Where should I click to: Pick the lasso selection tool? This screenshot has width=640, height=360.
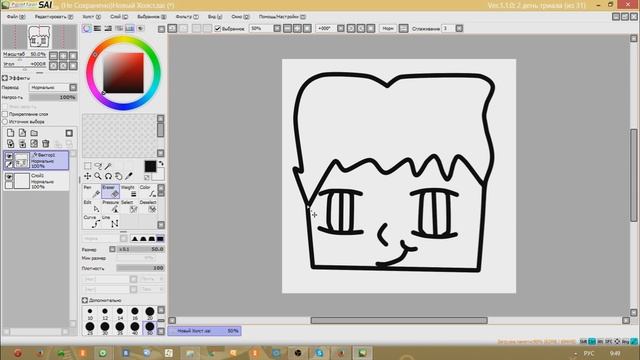pos(98,166)
